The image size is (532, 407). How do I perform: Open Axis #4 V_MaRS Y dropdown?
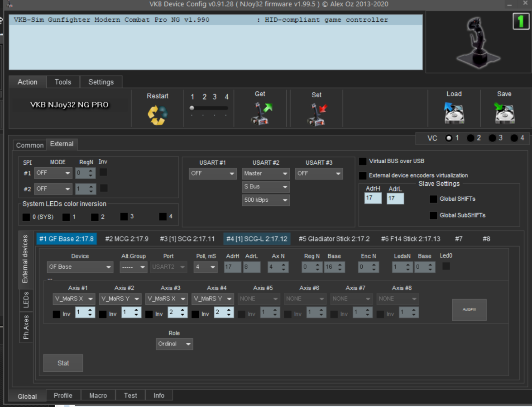click(x=213, y=299)
